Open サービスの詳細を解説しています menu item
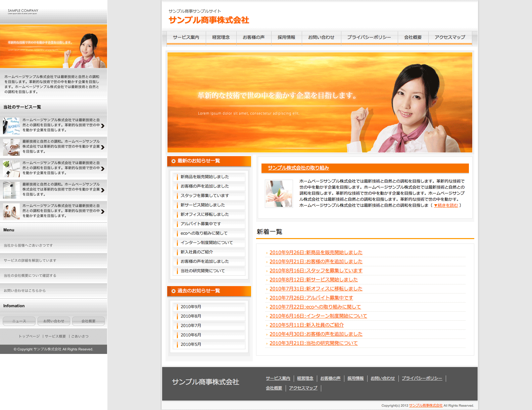The width and height of the screenshot is (532, 410). (x=30, y=261)
